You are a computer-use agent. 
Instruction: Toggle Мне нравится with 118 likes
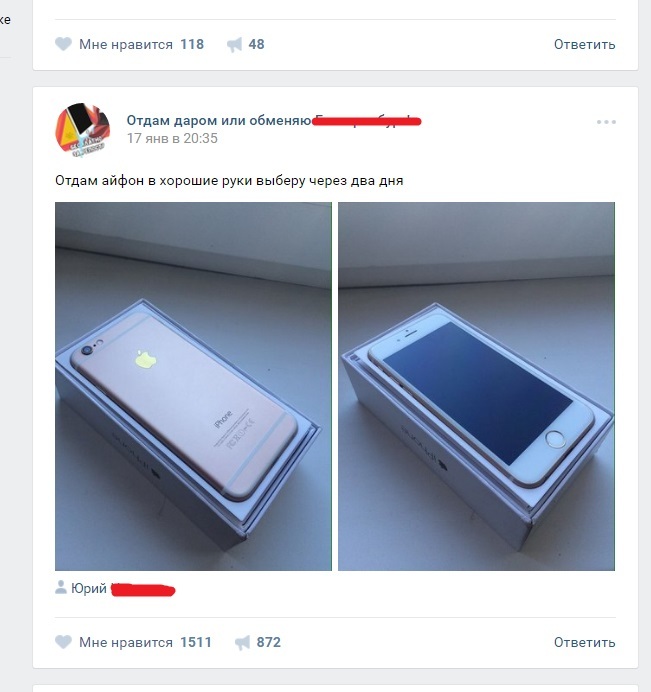coord(129,44)
